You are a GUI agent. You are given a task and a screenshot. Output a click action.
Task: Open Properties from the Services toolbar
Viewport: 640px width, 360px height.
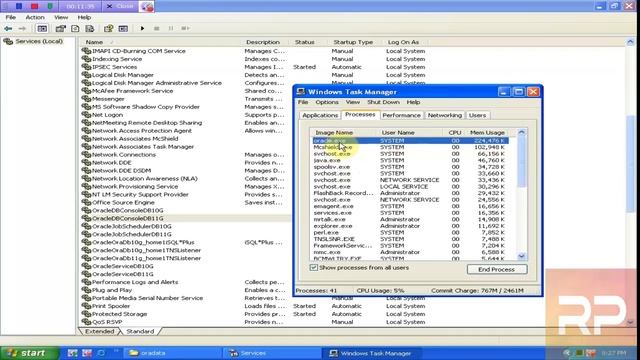[x=60, y=29]
